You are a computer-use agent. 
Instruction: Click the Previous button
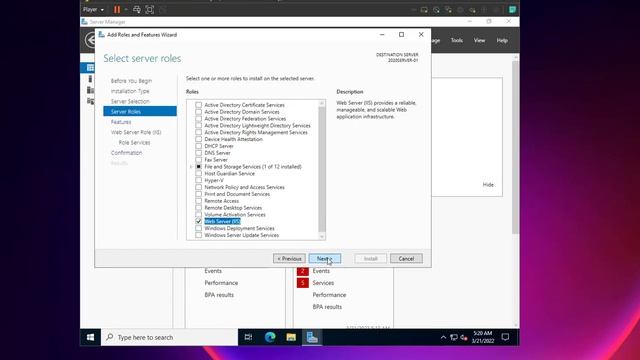(289, 258)
